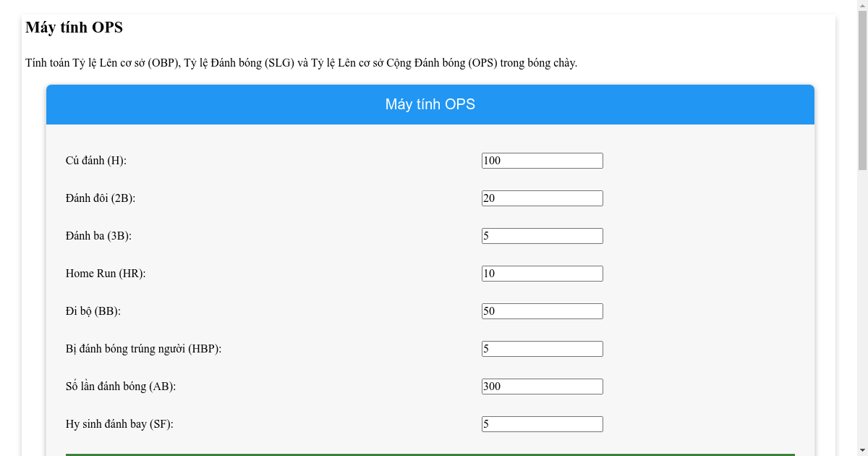Click the OBP, SLG description paragraph
The height and width of the screenshot is (456, 868).
(301, 63)
